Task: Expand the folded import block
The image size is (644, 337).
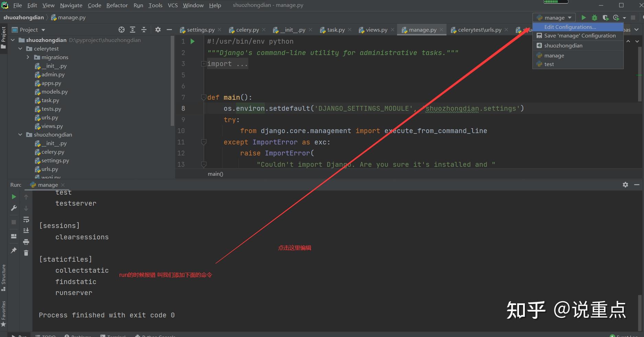Action: pos(204,64)
